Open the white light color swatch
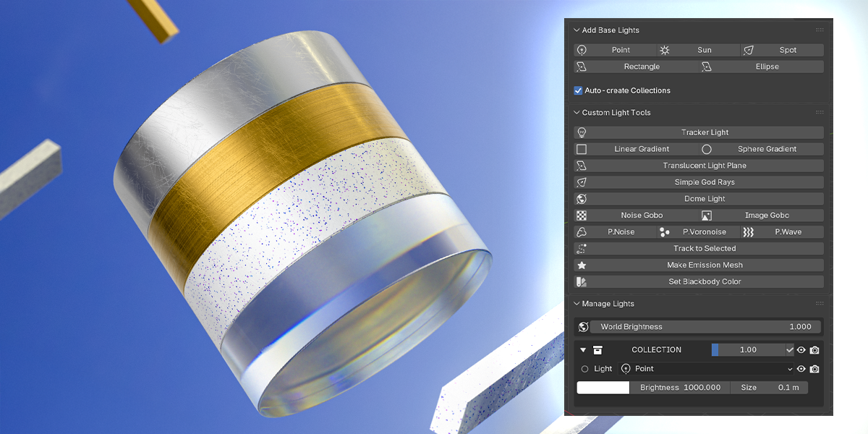The width and height of the screenshot is (868, 434). (603, 388)
